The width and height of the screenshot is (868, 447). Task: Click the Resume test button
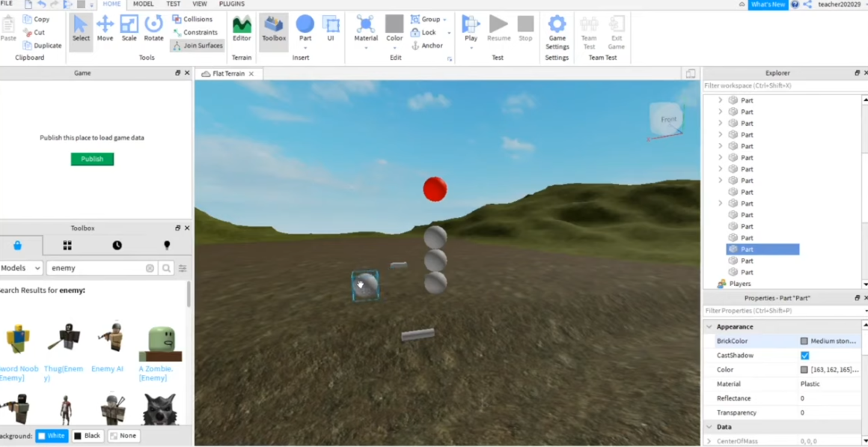[x=499, y=28]
